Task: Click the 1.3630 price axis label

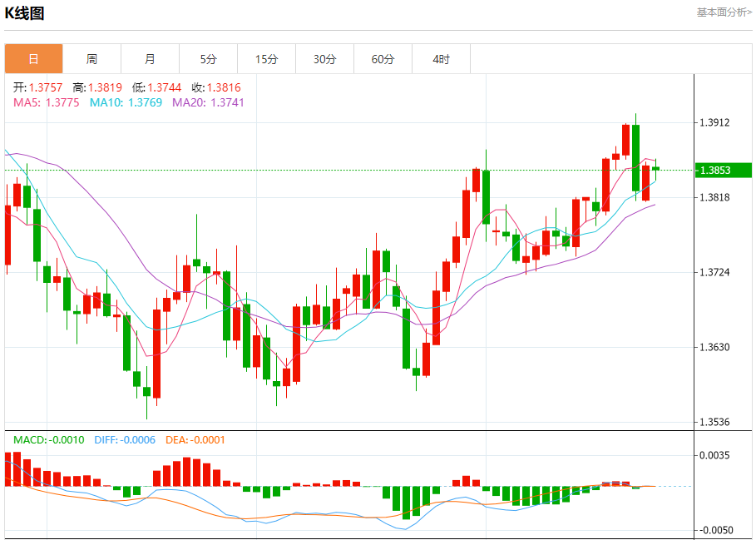Action: coord(715,347)
